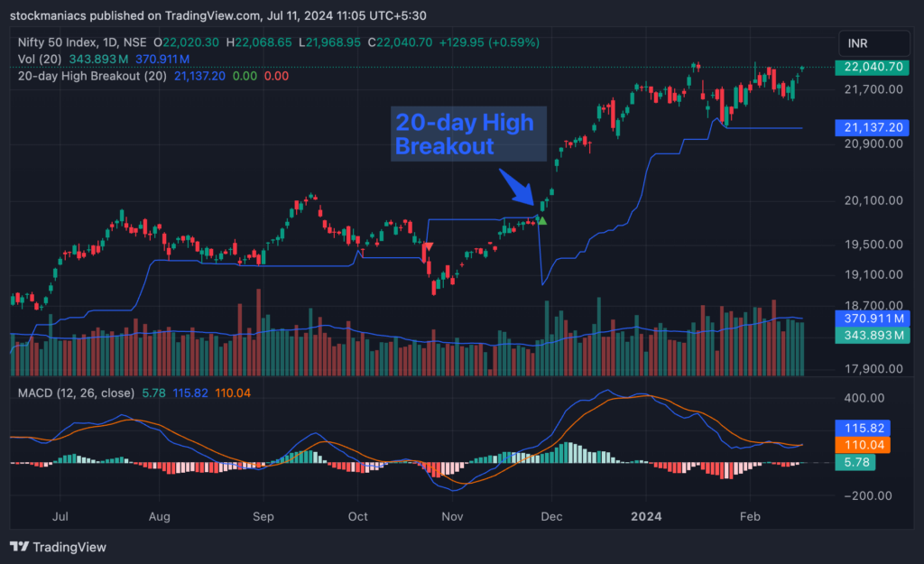Click the red breakdown triangle marker

[429, 246]
